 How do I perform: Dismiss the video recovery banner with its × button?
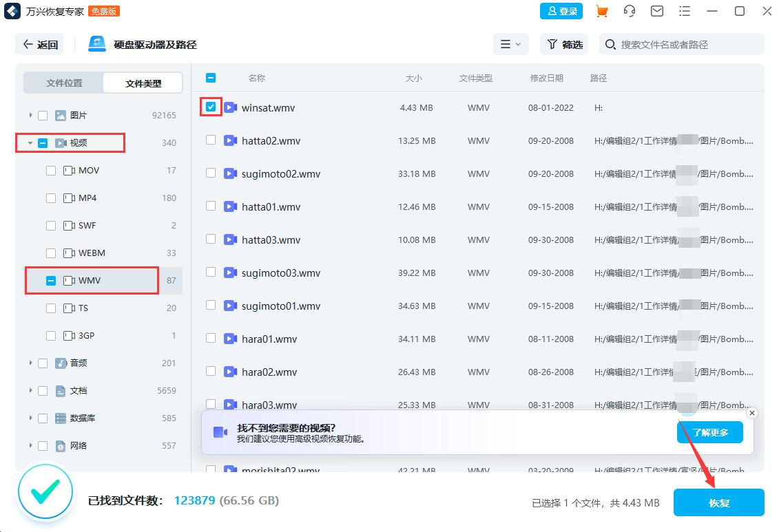point(751,413)
